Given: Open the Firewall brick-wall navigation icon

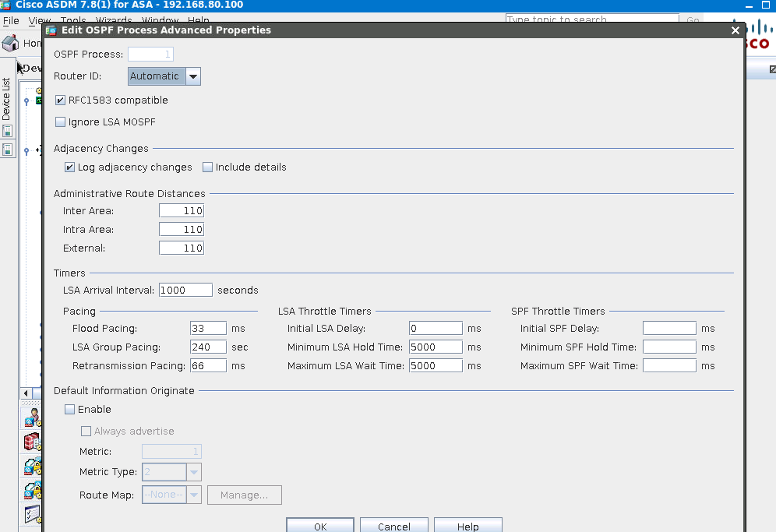Looking at the screenshot, I should pos(32,442).
